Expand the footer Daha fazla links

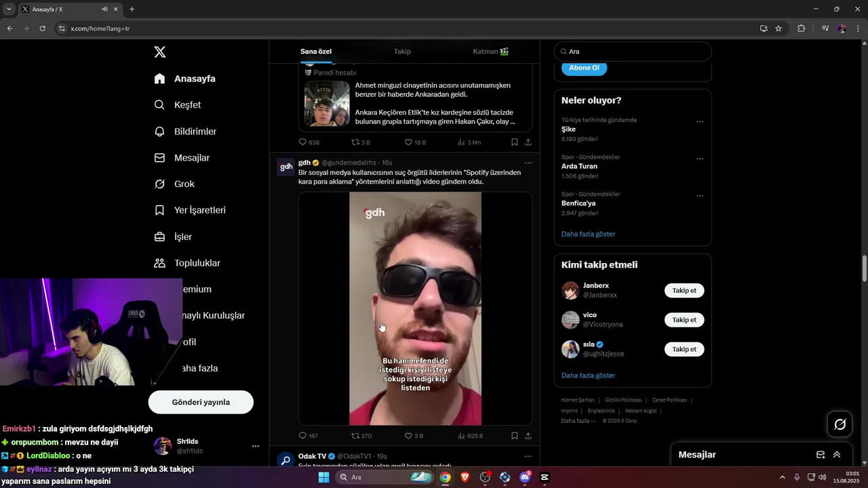[578, 421]
